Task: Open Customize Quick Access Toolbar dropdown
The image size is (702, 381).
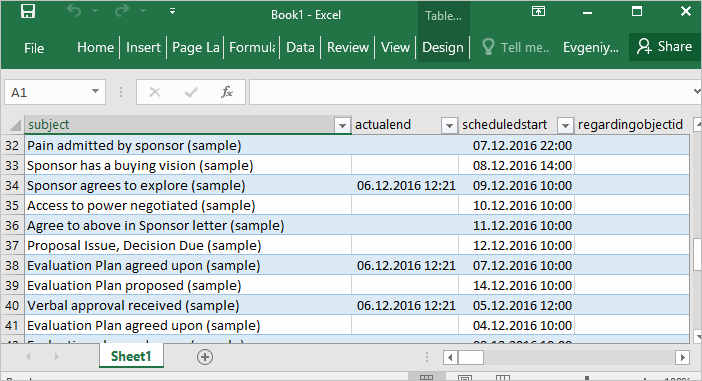Action: [x=172, y=11]
